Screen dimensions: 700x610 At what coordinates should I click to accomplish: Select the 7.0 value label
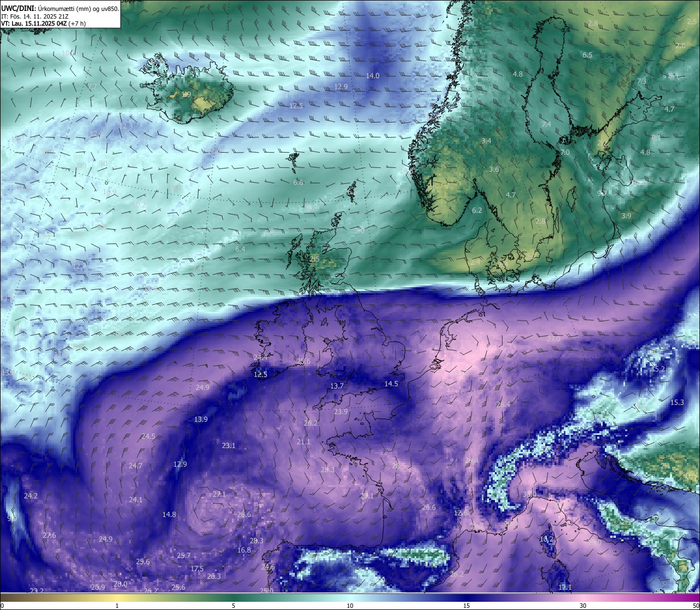click(x=565, y=153)
